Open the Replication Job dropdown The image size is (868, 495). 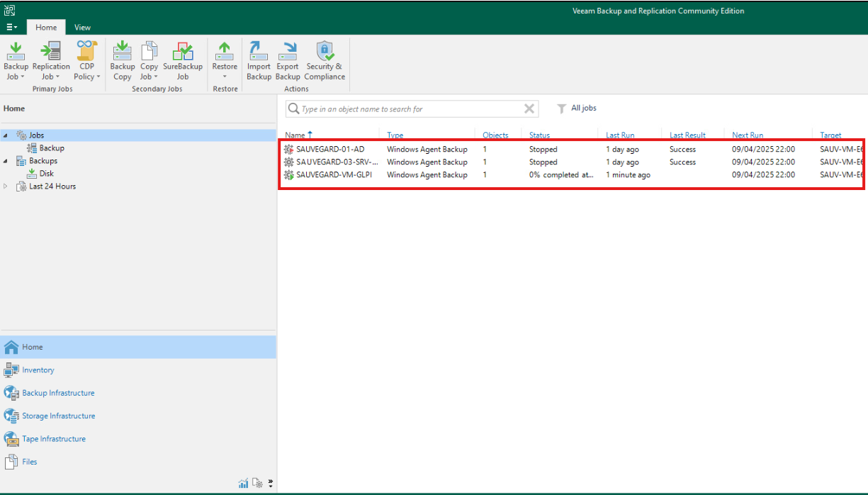[x=51, y=61]
